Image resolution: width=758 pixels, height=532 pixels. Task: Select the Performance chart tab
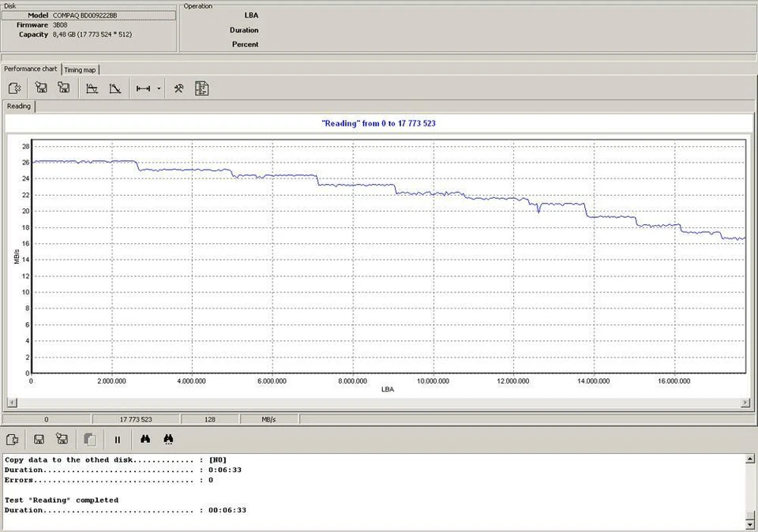[x=30, y=69]
